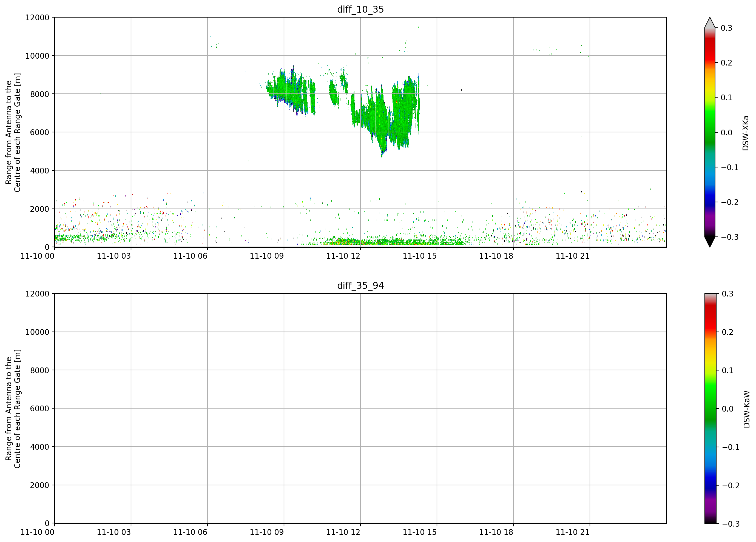Click '11-10 18' x-tick under diff_35_94 plot
The height and width of the screenshot is (542, 756).
(x=496, y=532)
